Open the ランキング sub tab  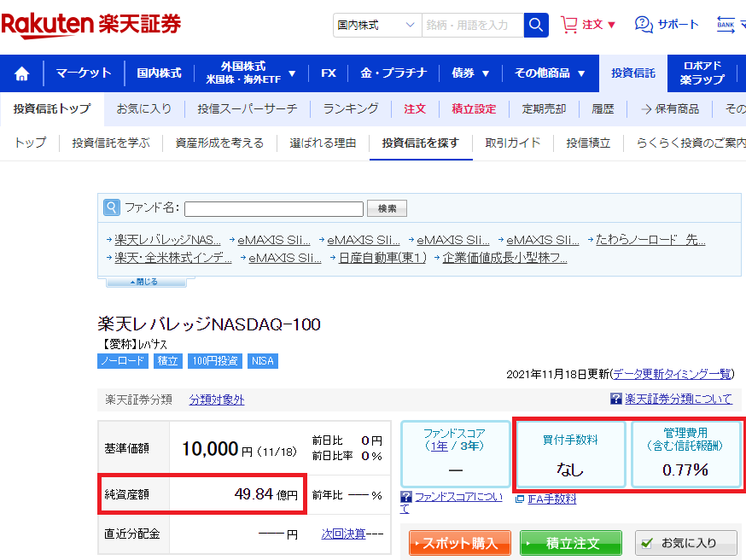tap(351, 109)
